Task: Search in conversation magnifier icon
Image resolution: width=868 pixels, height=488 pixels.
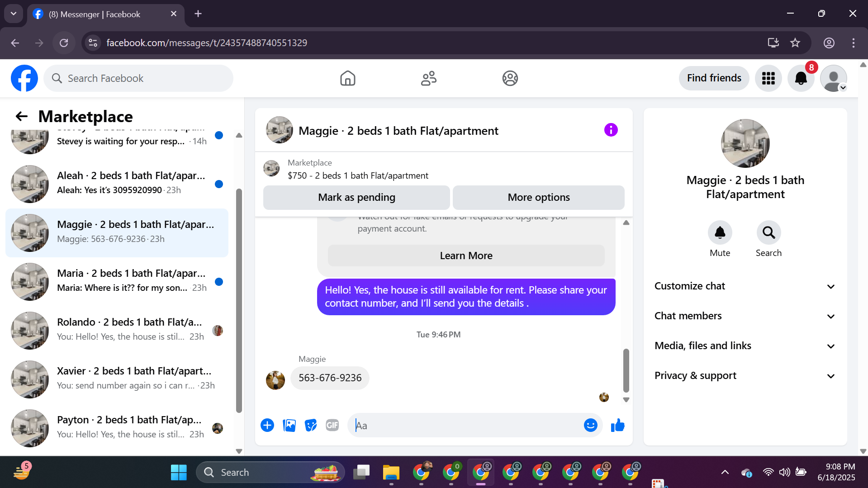Action: [768, 232]
